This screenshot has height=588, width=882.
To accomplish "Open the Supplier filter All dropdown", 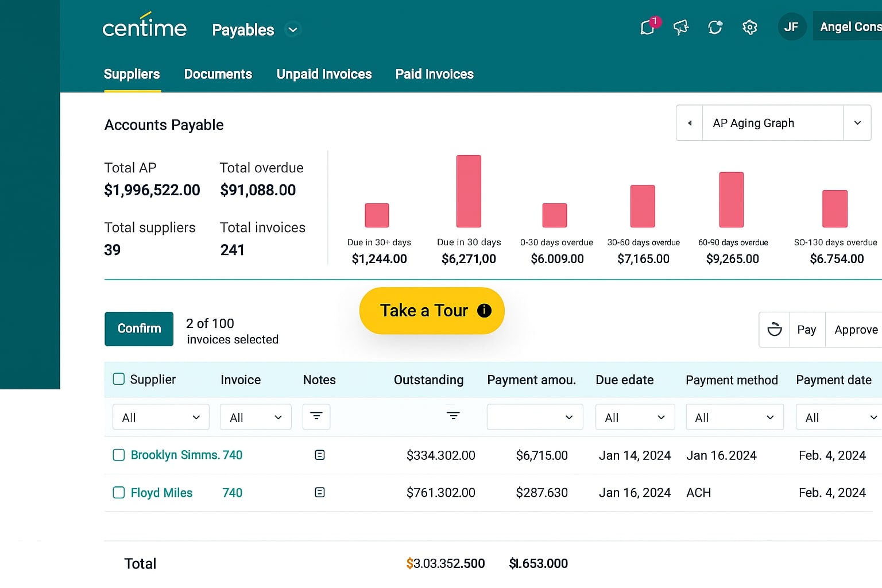I will click(161, 417).
